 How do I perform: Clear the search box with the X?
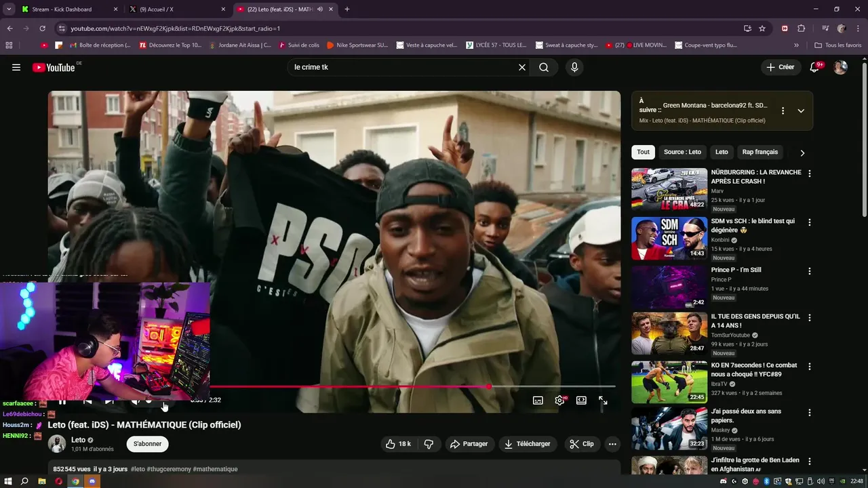522,67
